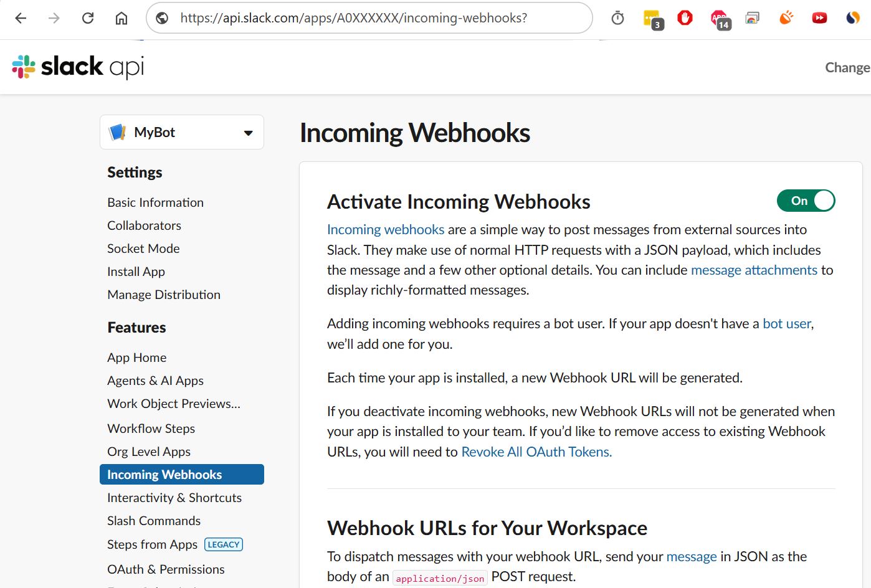Open OAuth & Permissions page
This screenshot has height=588, width=871.
click(x=166, y=569)
